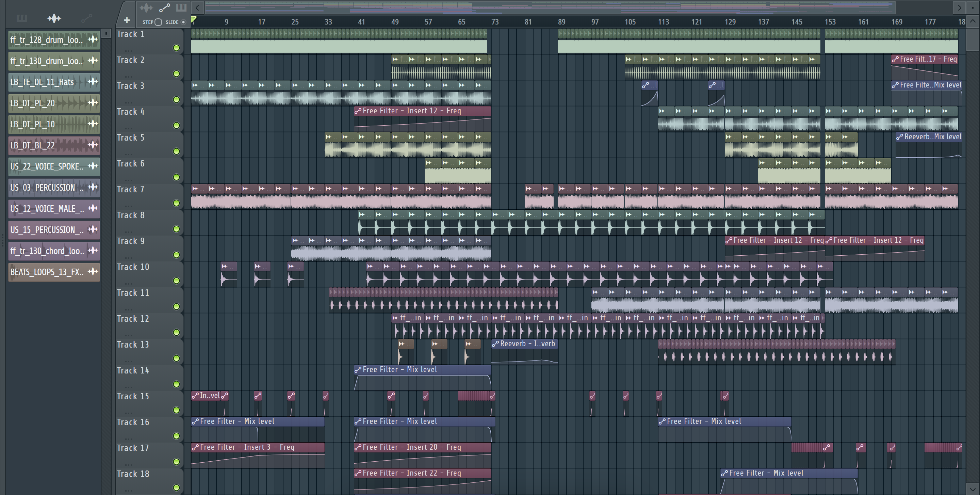Image resolution: width=980 pixels, height=495 pixels.
Task: Open clip menu of Free Filter Insert 20 Freq
Action: (358, 447)
